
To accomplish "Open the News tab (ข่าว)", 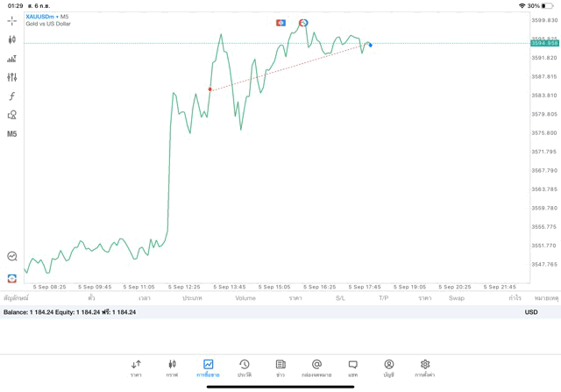I will coord(280,367).
